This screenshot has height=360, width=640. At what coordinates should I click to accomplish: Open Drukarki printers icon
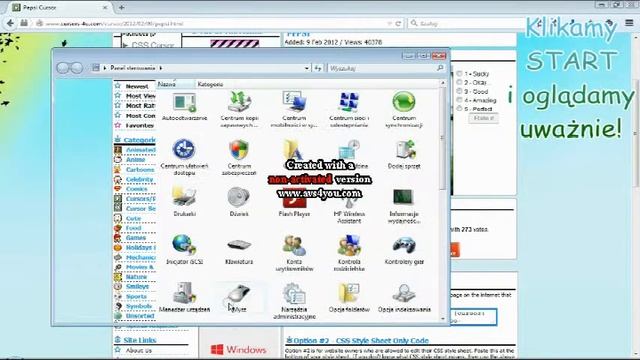[184, 202]
